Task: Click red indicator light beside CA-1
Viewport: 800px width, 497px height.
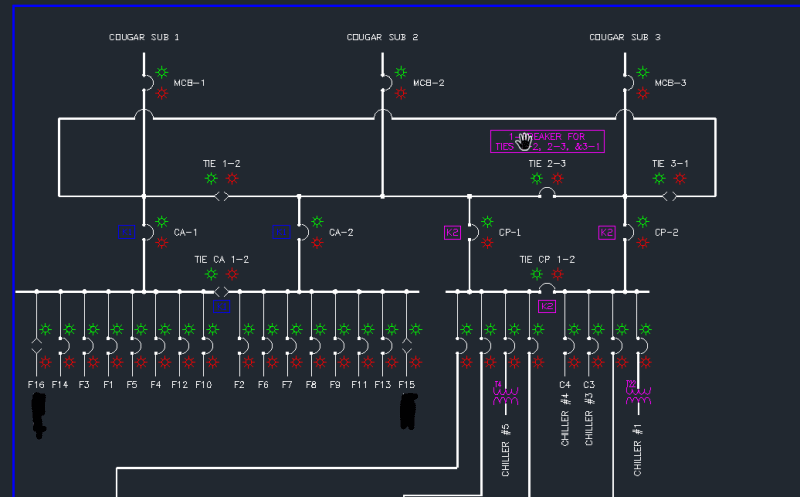Action: 162,243
